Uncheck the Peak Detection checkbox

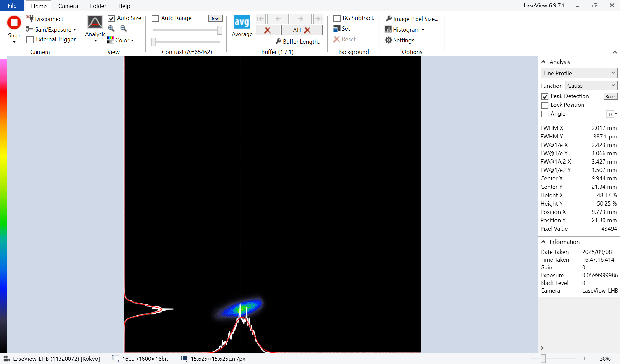pos(545,96)
